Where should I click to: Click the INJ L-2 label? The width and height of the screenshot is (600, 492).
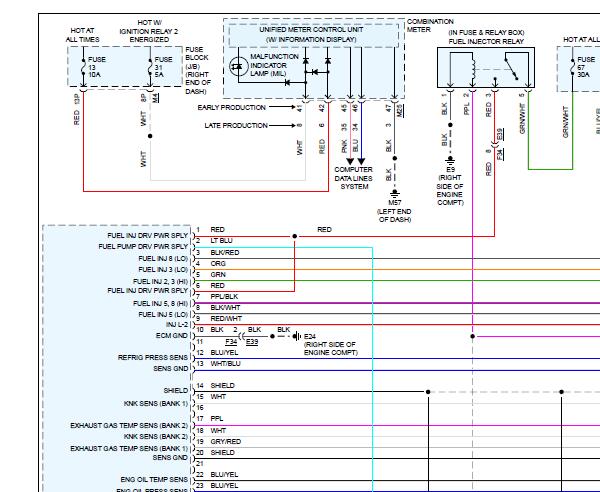(x=177, y=325)
